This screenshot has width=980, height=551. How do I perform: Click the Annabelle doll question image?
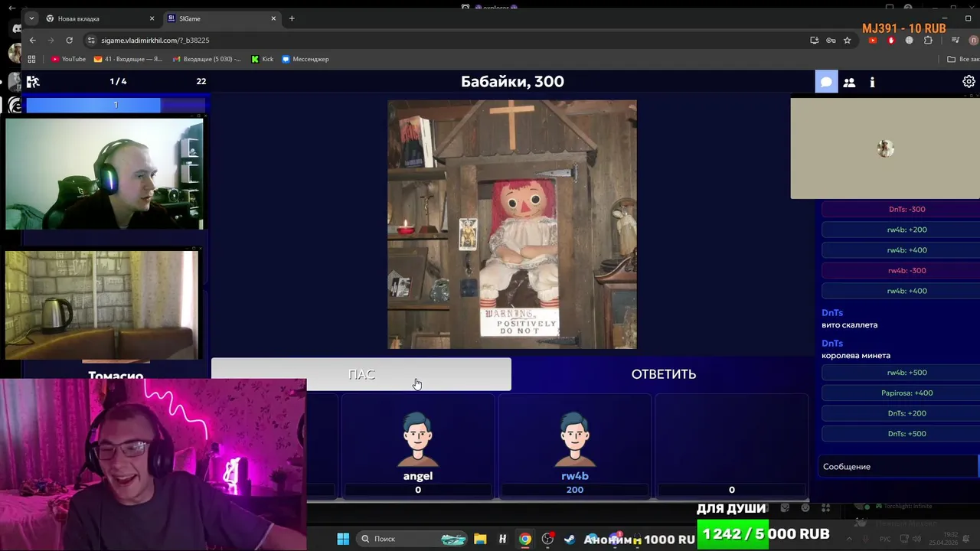512,224
